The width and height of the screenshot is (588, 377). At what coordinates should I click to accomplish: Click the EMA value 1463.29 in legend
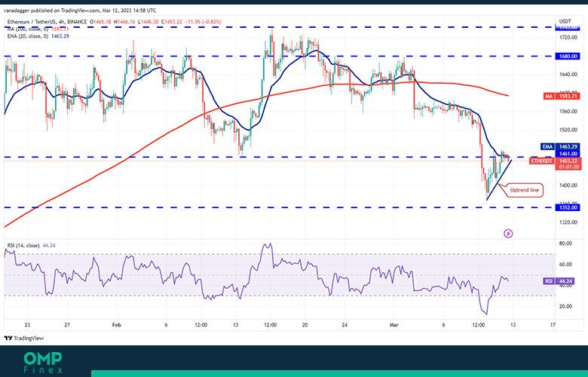click(60, 36)
